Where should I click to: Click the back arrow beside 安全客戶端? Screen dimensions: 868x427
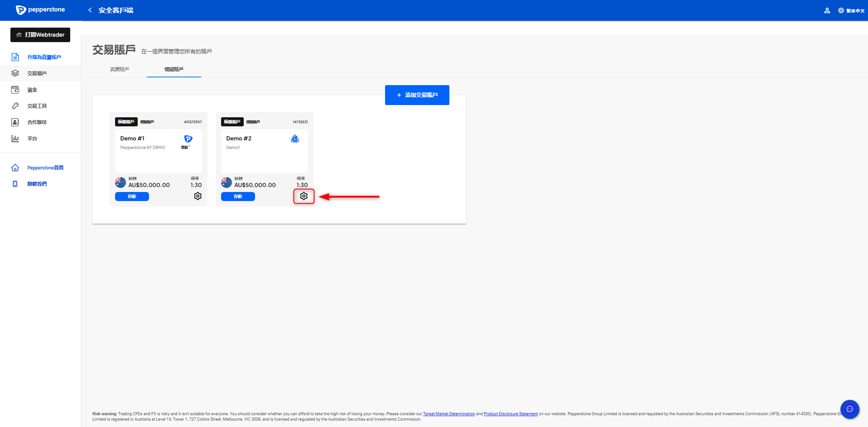[90, 10]
